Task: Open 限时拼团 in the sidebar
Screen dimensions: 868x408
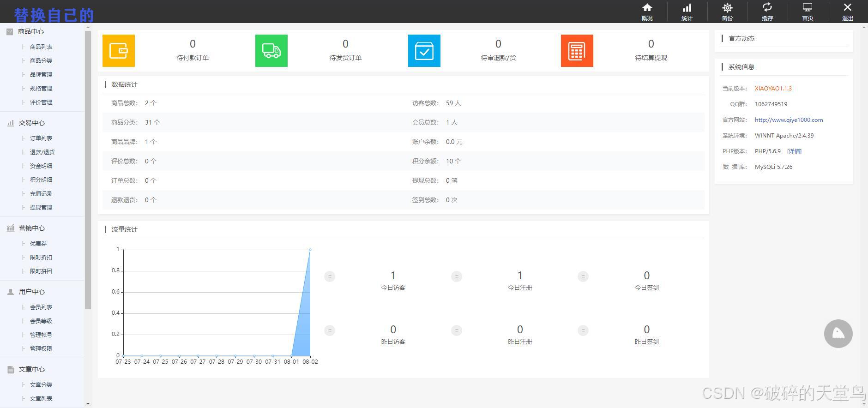Action: coord(41,271)
